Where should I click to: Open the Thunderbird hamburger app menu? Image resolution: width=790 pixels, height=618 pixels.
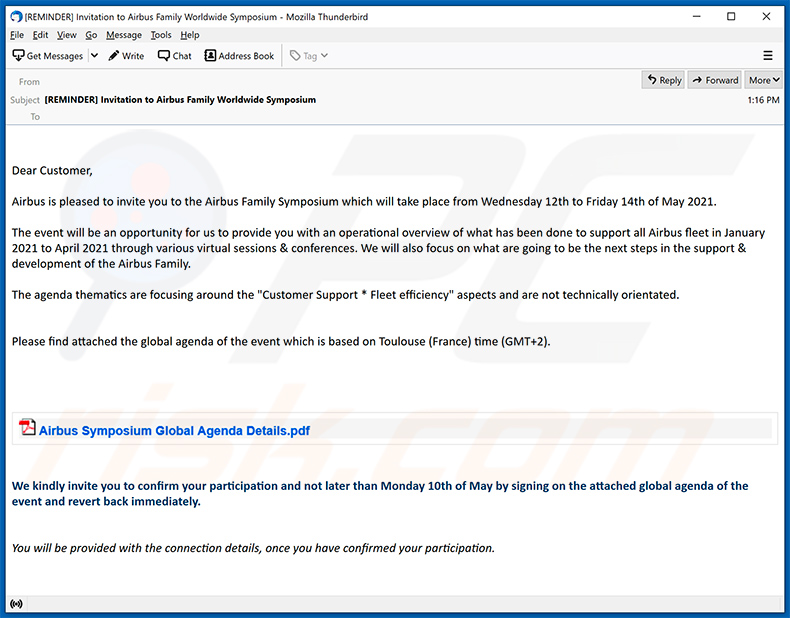coord(768,55)
